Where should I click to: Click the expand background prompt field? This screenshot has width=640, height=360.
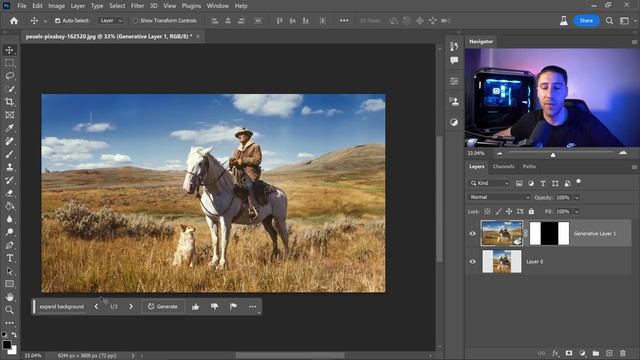pos(62,307)
